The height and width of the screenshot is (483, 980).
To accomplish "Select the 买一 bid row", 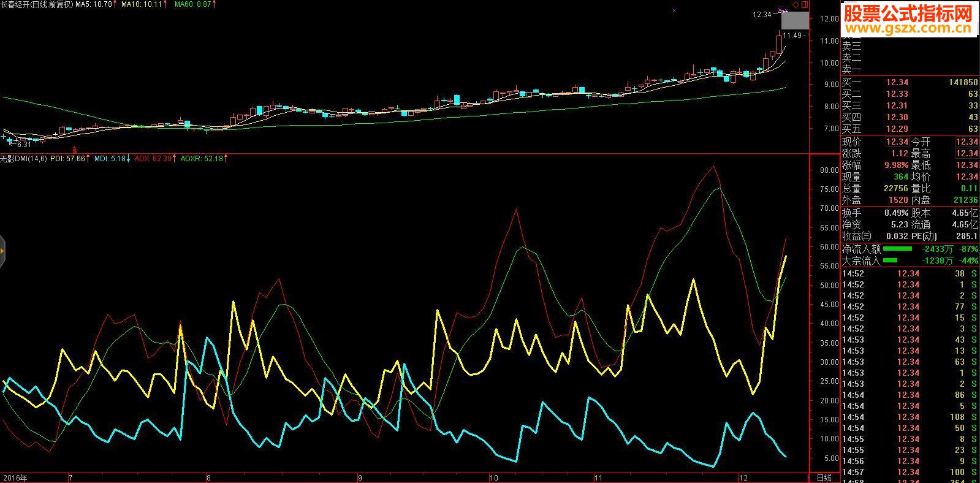I will click(910, 82).
